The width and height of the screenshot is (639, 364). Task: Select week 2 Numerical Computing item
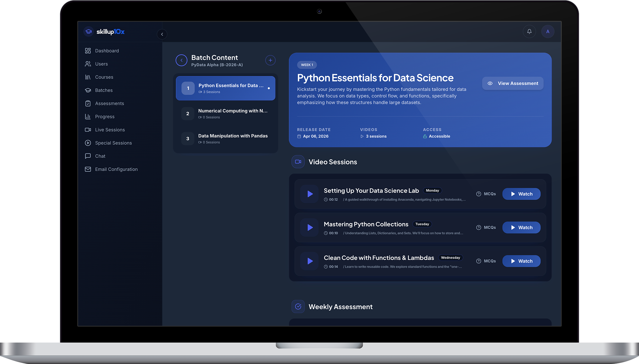click(225, 113)
